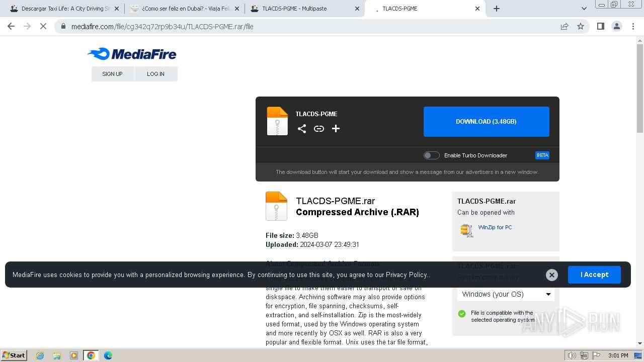Go back using browser back arrow
644x362 pixels.
point(11,26)
